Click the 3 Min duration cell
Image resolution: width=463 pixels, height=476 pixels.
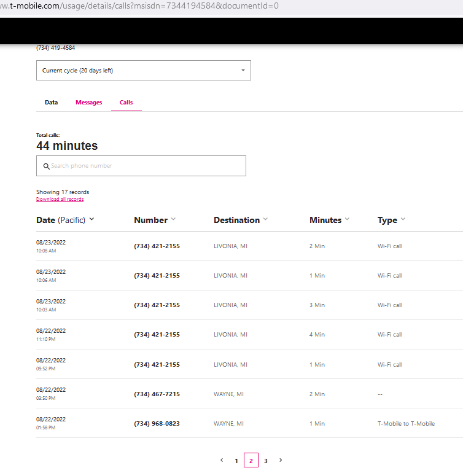point(317,305)
